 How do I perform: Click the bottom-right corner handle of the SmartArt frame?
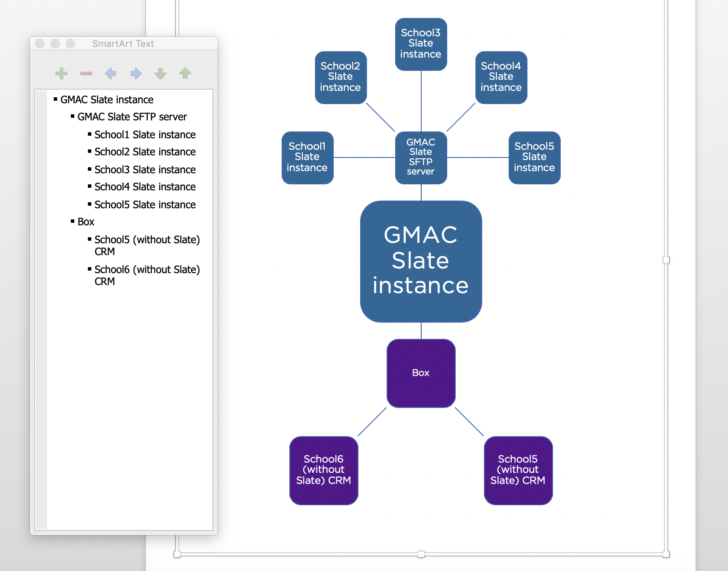click(x=666, y=554)
